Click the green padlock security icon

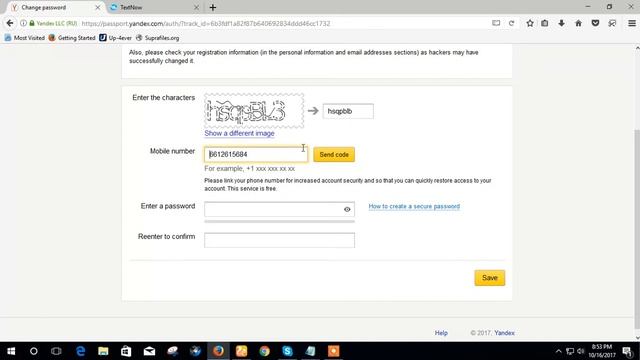click(x=32, y=23)
